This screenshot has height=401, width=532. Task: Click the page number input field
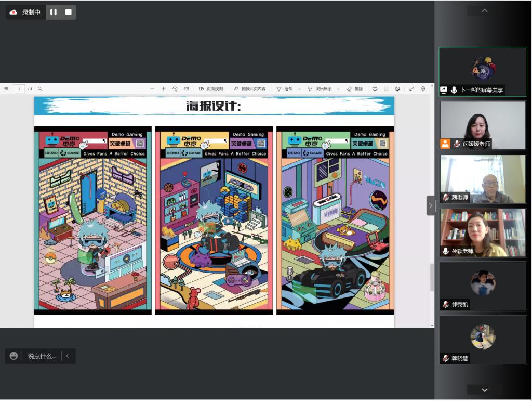pos(19,89)
